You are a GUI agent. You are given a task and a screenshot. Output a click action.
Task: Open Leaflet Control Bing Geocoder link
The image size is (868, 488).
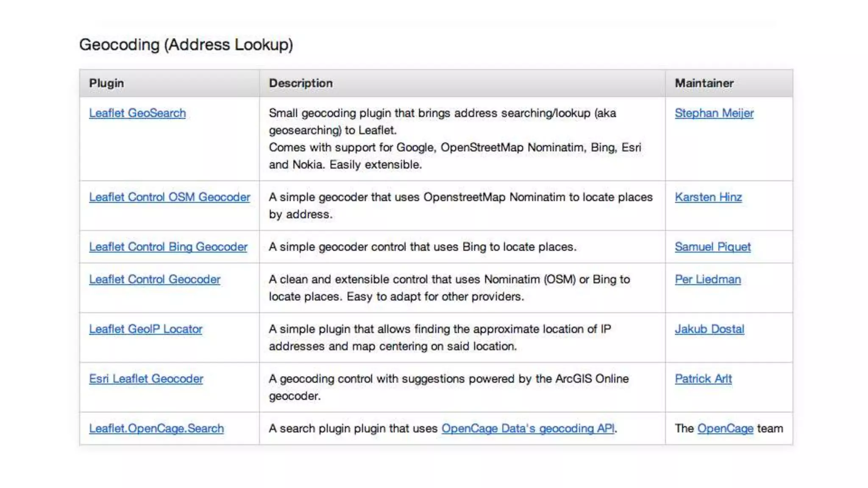[168, 247]
